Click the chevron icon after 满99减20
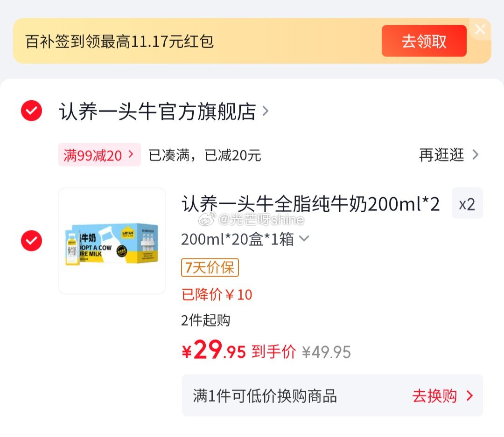The width and height of the screenshot is (504, 437). pyautogui.click(x=132, y=154)
